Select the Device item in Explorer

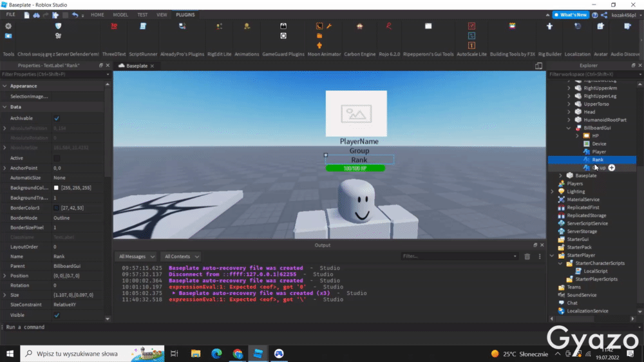pos(599,144)
